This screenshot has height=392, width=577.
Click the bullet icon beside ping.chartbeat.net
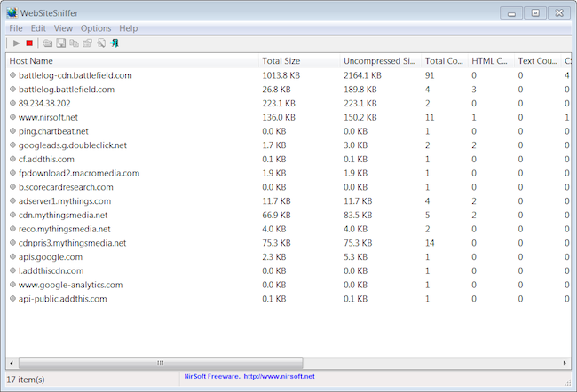(13, 131)
